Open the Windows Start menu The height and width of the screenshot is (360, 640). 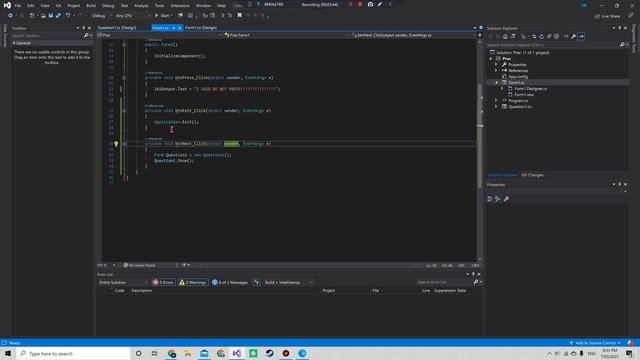[8, 353]
